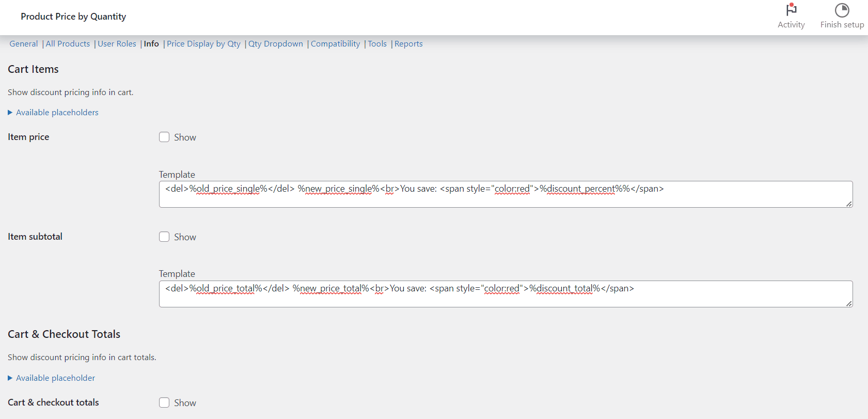Image resolution: width=868 pixels, height=419 pixels.
Task: Open the User Roles tab
Action: point(117,44)
